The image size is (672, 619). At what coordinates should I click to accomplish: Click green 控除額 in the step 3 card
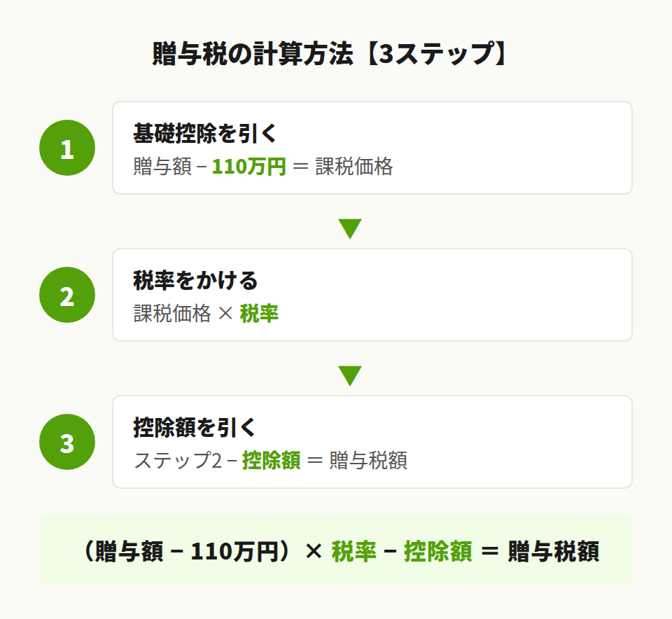[x=272, y=461]
